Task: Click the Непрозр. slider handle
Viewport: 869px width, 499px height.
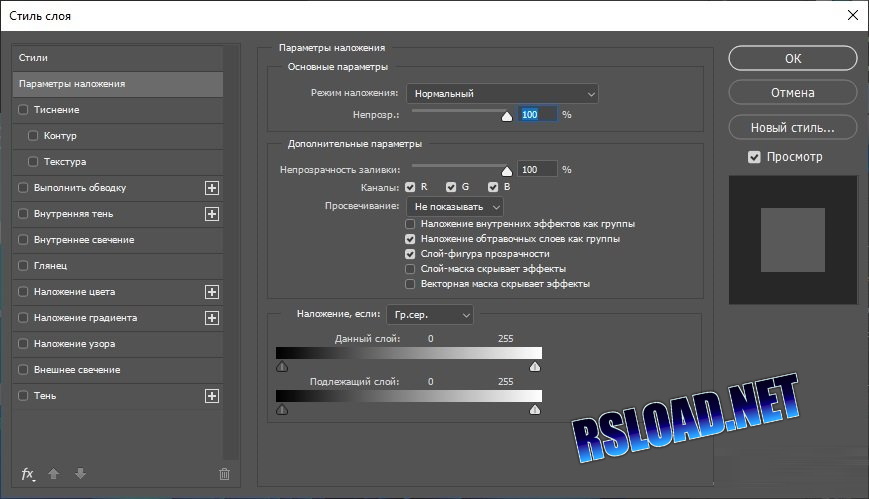Action: [x=507, y=116]
